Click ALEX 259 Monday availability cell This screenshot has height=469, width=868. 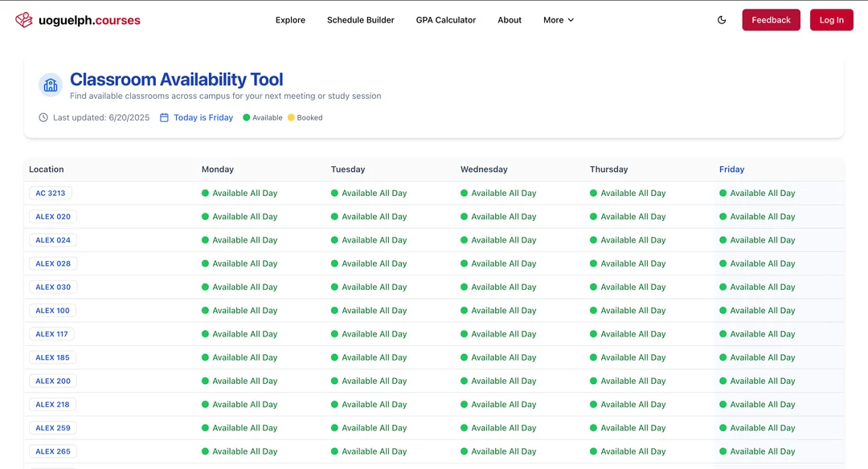pyautogui.click(x=240, y=428)
